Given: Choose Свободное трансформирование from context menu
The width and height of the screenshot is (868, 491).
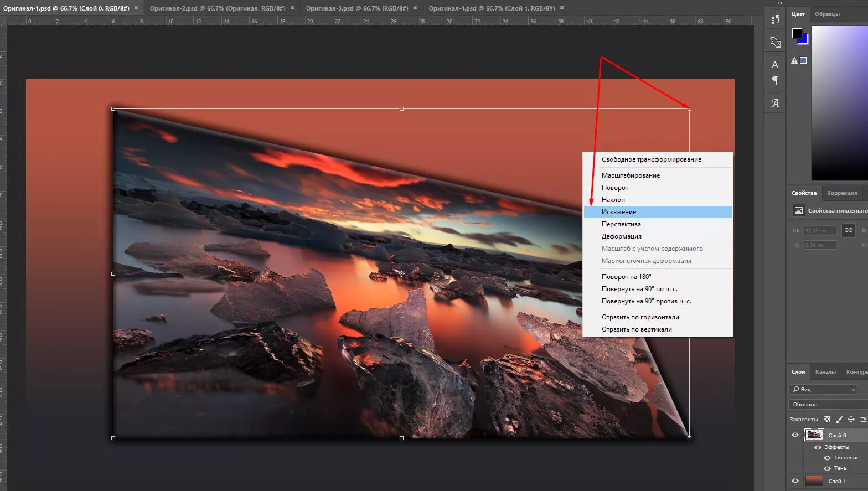Looking at the screenshot, I should tap(658, 159).
